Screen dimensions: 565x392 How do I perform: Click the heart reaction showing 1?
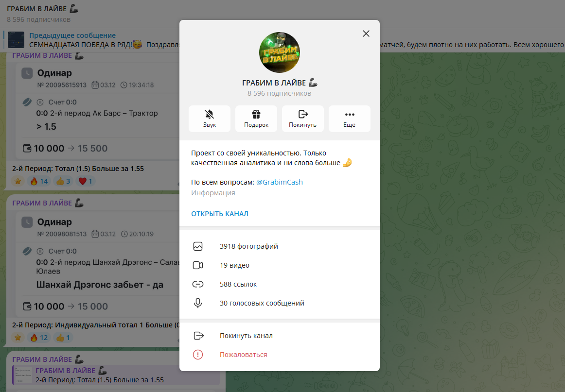click(x=86, y=181)
